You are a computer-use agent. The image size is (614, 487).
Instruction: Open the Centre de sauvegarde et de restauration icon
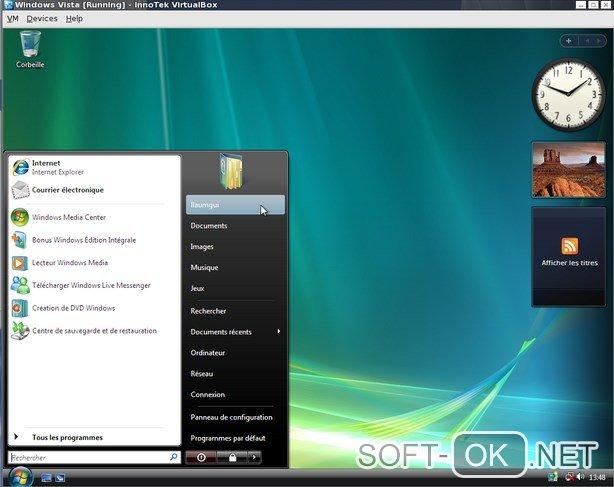click(20, 331)
